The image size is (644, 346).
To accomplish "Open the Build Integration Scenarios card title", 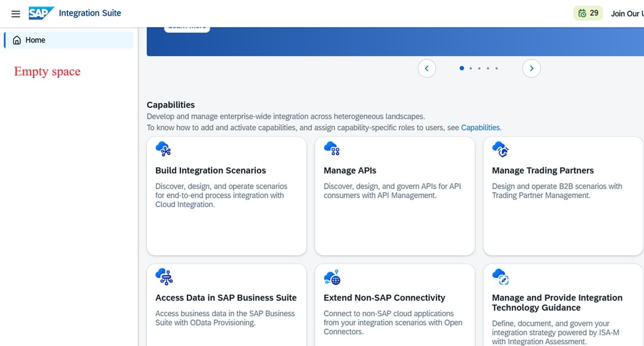I will click(x=211, y=171).
